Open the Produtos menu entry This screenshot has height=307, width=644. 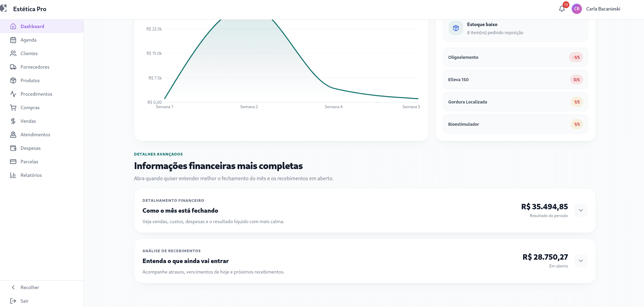pos(42,80)
